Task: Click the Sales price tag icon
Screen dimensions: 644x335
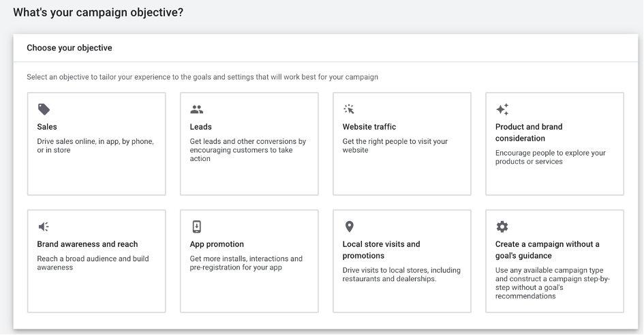Action: [x=44, y=109]
